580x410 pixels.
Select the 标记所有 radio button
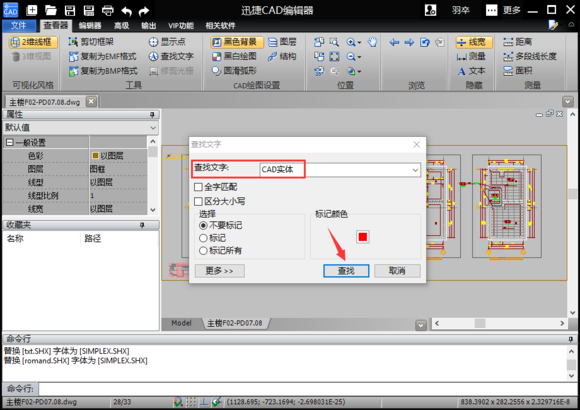(203, 251)
